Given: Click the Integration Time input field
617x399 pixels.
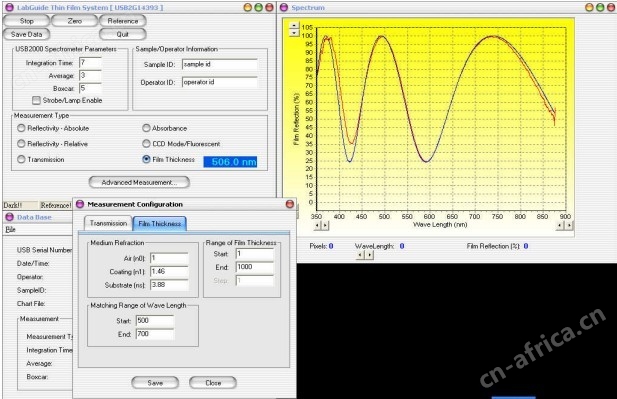Looking at the screenshot, I should (91, 63).
